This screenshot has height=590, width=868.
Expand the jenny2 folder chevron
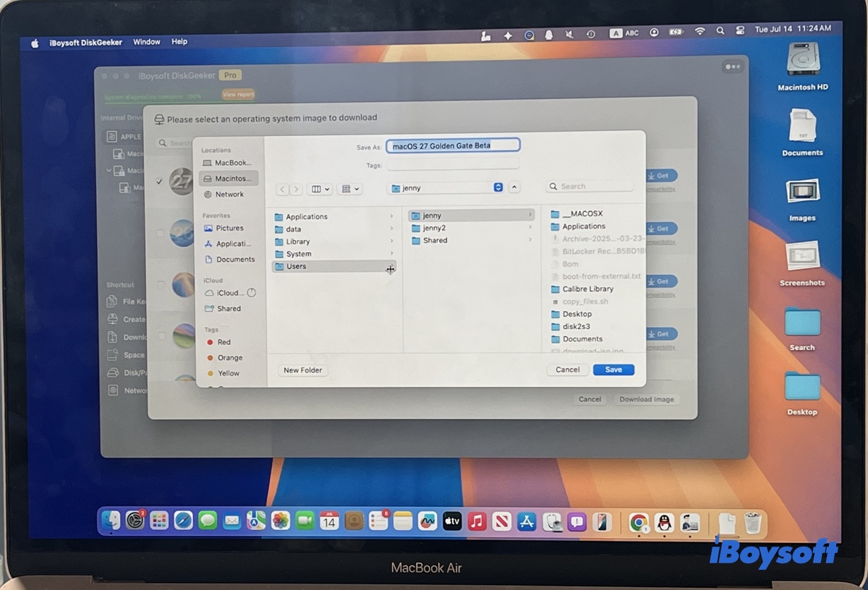point(529,228)
